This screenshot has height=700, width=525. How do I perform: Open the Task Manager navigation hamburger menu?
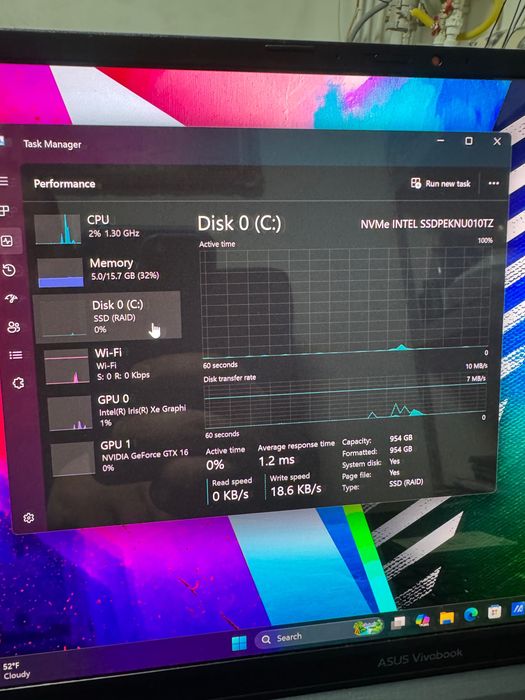point(4,181)
